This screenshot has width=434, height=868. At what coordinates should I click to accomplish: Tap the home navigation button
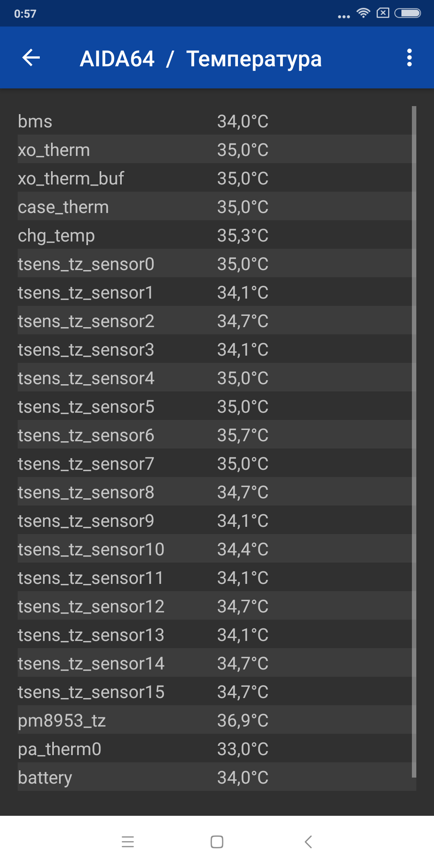pyautogui.click(x=217, y=841)
